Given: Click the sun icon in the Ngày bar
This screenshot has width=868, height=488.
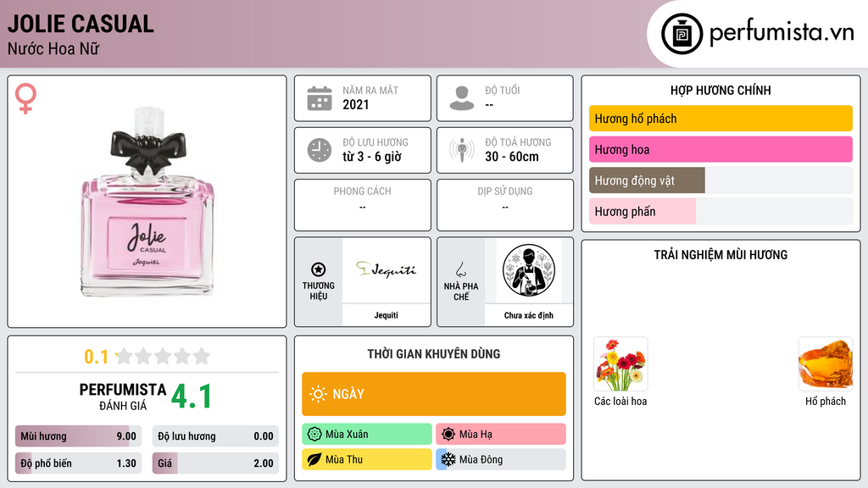Looking at the screenshot, I should click(x=318, y=394).
